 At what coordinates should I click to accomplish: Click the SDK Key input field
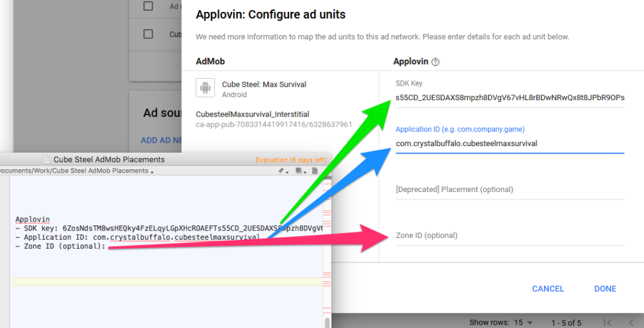coord(509,98)
